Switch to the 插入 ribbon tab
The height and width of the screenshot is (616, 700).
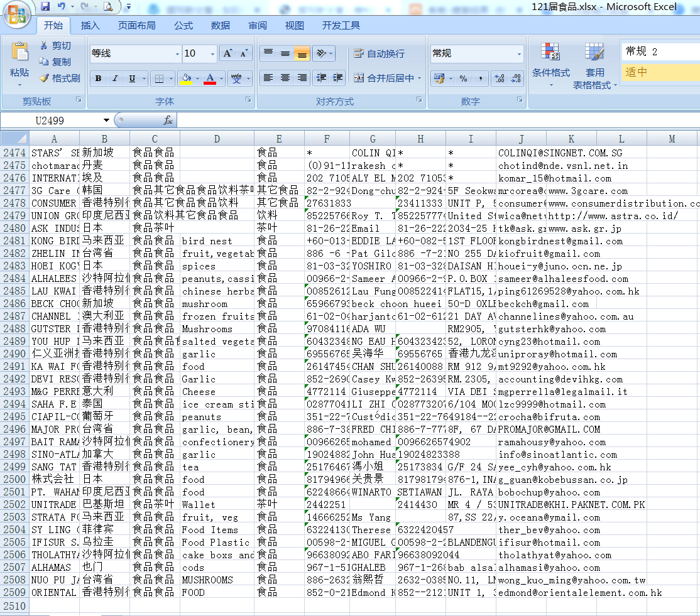[90, 25]
